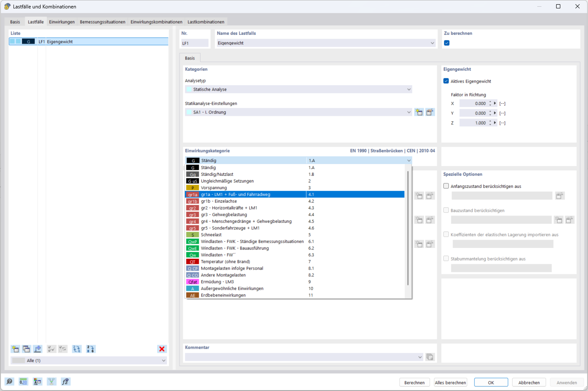This screenshot has width=588, height=391.
Task: Click the Berechnen button
Action: tap(414, 382)
